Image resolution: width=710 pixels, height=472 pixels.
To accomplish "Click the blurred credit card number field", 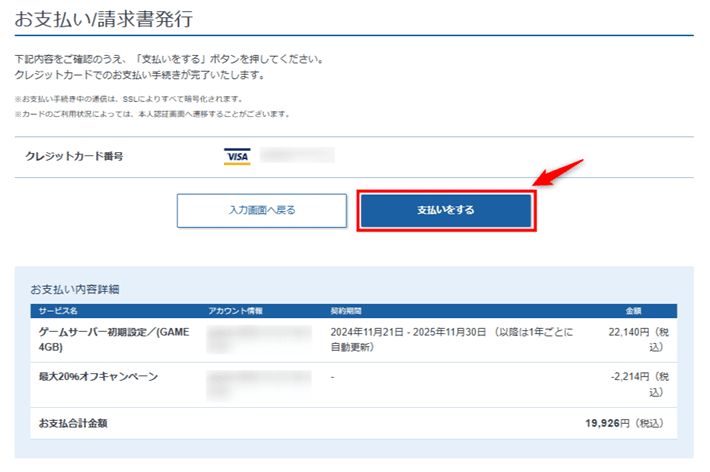I will point(297,155).
